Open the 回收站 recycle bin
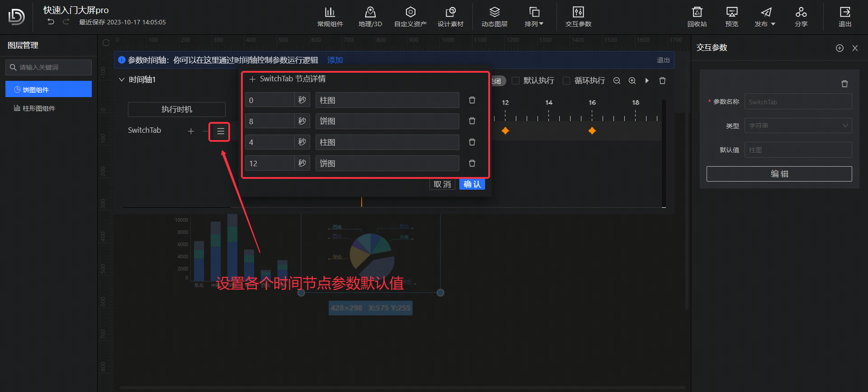The image size is (868, 392). coord(697,17)
